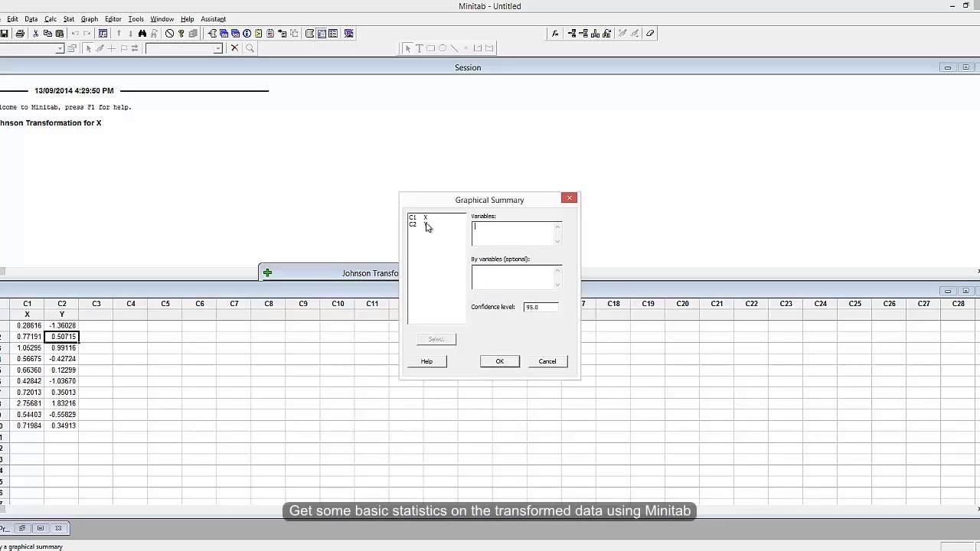Click the Copy icon in toolbar
The height and width of the screenshot is (551, 980).
coord(47,34)
